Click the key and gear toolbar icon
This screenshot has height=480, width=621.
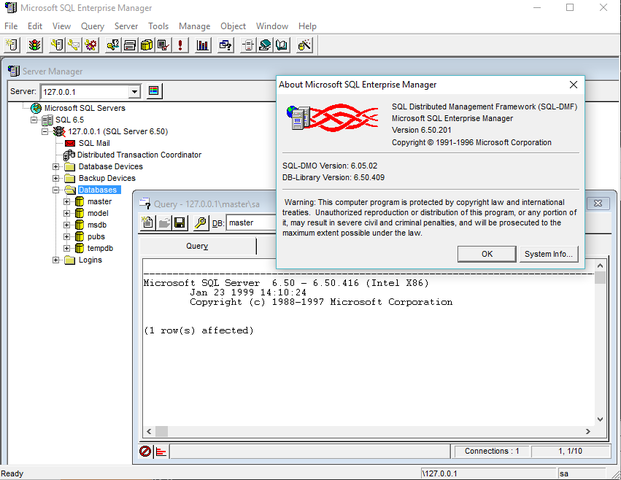click(x=91, y=45)
